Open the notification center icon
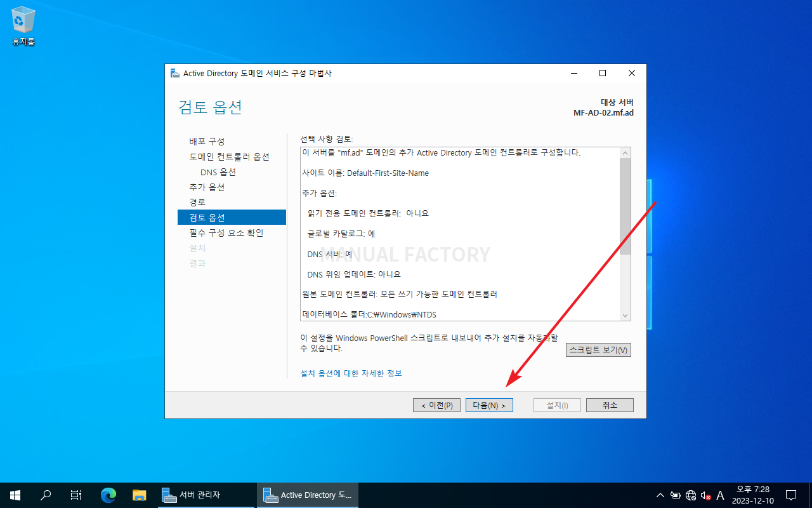The height and width of the screenshot is (508, 812). click(x=791, y=495)
